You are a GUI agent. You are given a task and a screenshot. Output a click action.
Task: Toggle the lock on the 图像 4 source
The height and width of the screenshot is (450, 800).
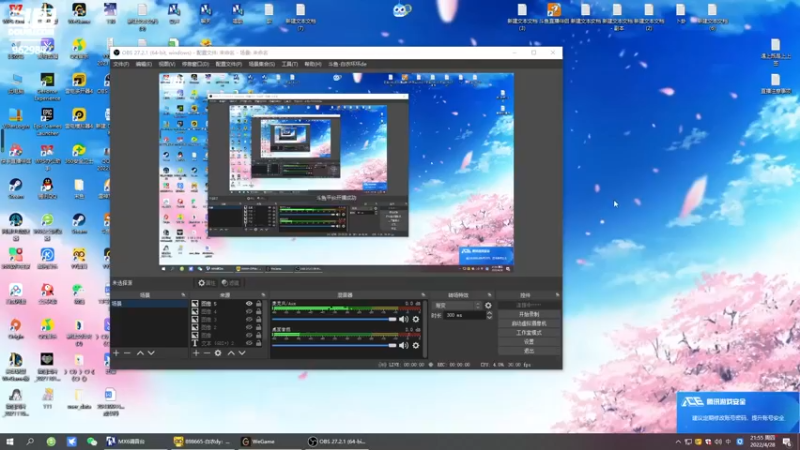pos(259,312)
